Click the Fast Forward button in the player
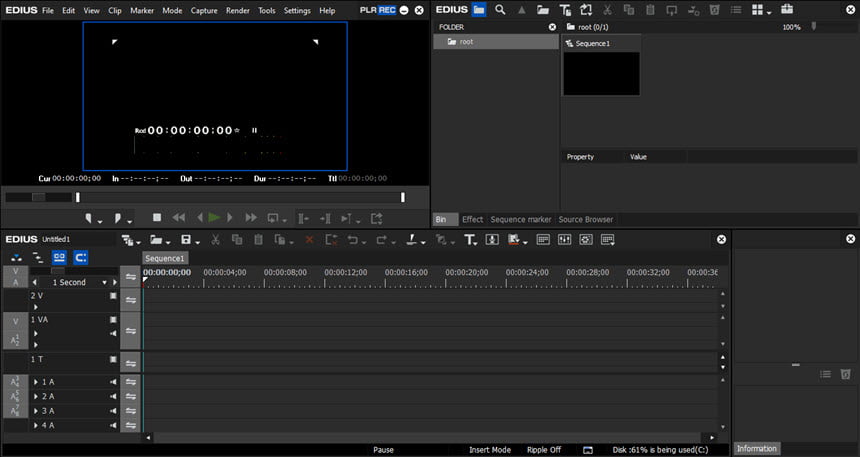This screenshot has height=457, width=860. 251,218
